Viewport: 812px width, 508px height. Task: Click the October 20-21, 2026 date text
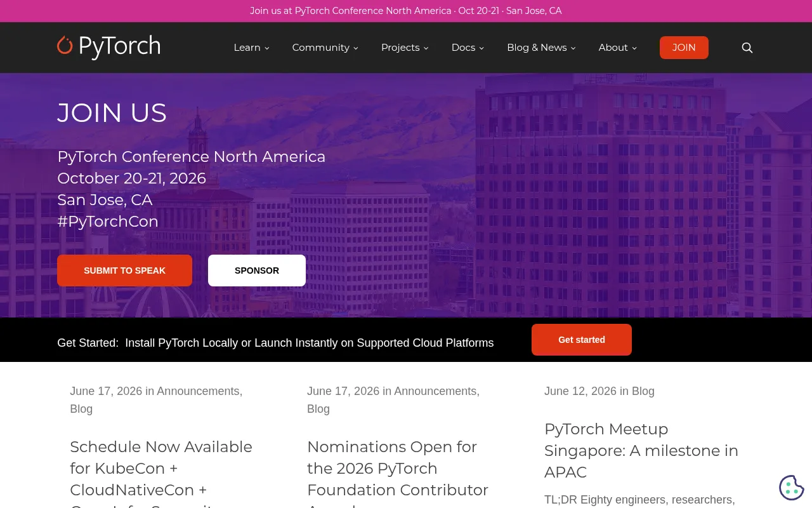point(131,178)
